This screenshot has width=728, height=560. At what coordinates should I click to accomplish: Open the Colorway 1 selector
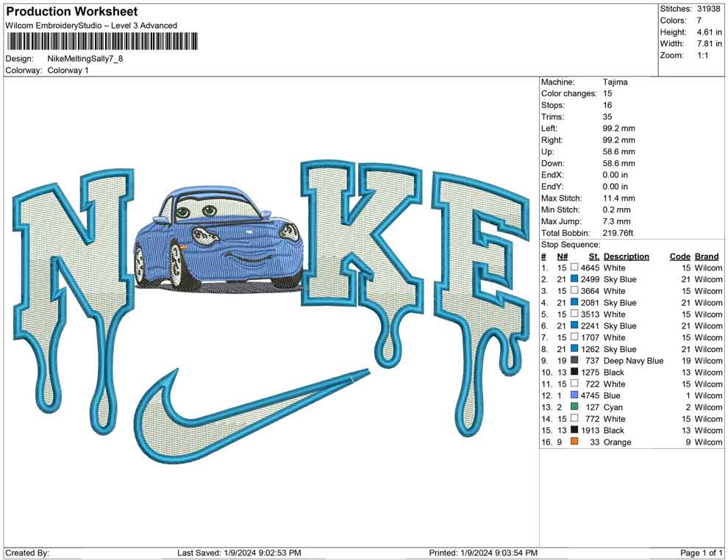point(68,71)
